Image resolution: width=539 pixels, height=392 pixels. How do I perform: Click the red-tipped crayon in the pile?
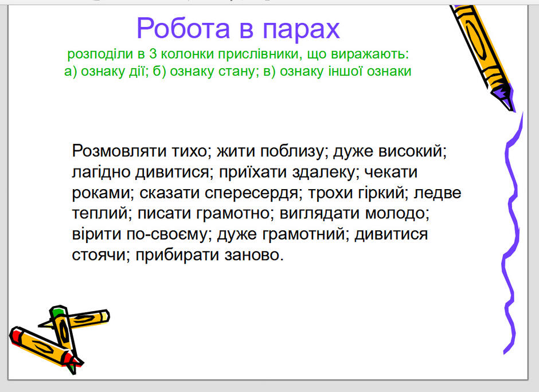(45, 347)
